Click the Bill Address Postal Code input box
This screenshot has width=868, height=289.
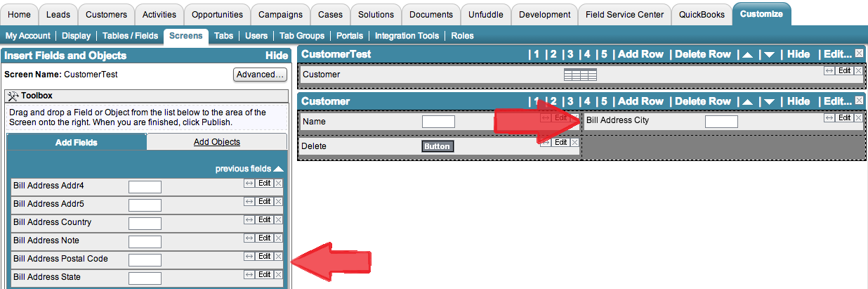coord(145,260)
